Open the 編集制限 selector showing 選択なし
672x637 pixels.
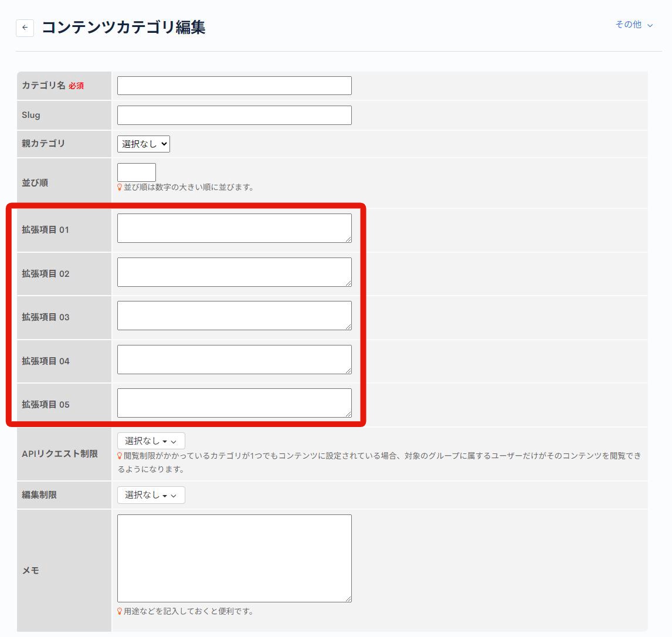point(147,495)
